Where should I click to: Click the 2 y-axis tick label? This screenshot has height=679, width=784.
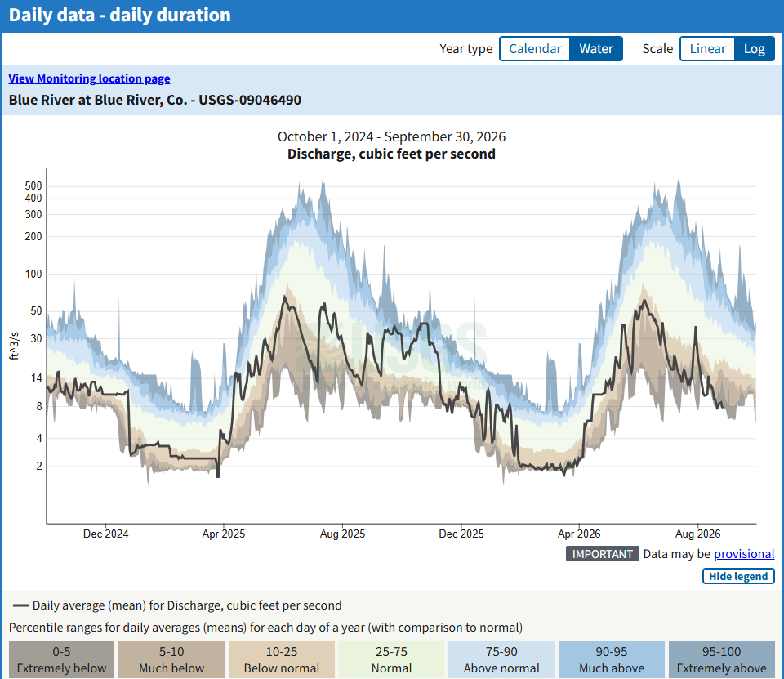(39, 467)
